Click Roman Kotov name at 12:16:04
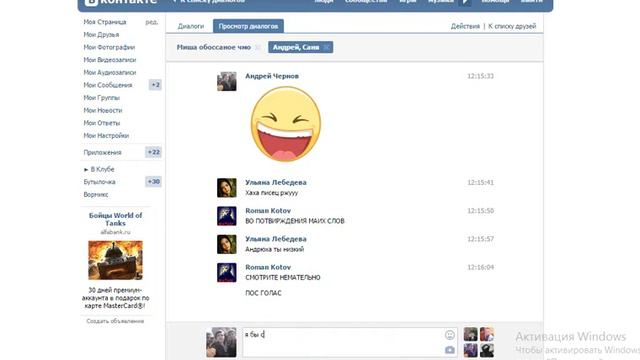The image size is (640, 360). coord(268,267)
